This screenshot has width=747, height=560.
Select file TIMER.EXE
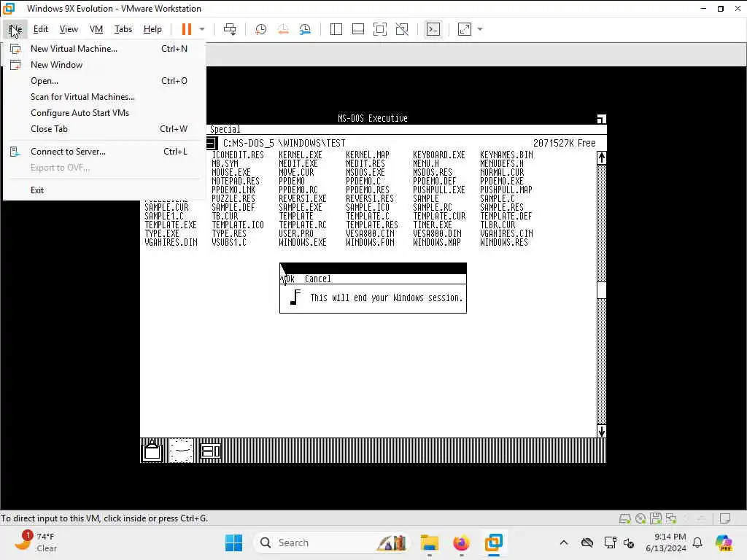coord(433,225)
